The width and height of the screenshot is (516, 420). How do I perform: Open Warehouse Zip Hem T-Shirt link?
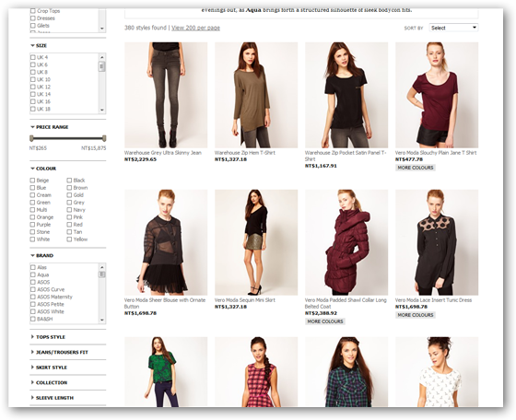[245, 153]
